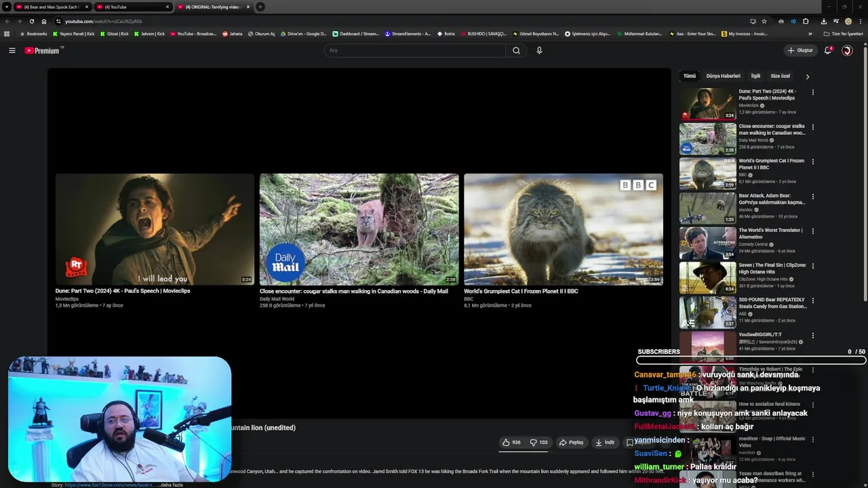Open the Chrome apps grid icon
The width and height of the screenshot is (868, 488).
[7, 33]
